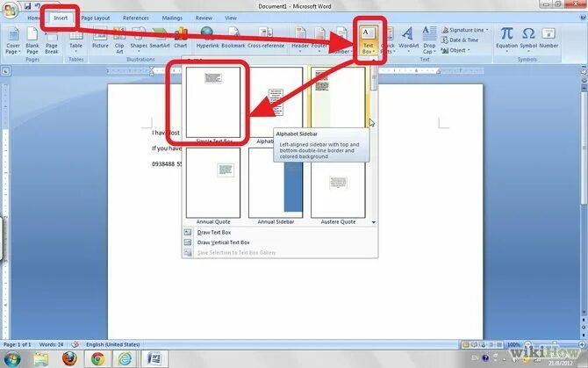This screenshot has width=588, height=368.
Task: Open Internet Explorer from taskbar
Action: click(125, 359)
